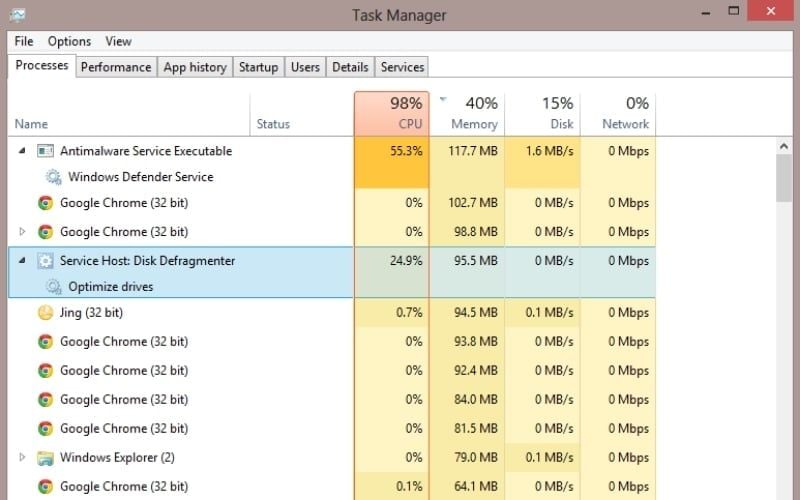
Task: Click the vertical scrollbar thumb
Action: click(784, 178)
